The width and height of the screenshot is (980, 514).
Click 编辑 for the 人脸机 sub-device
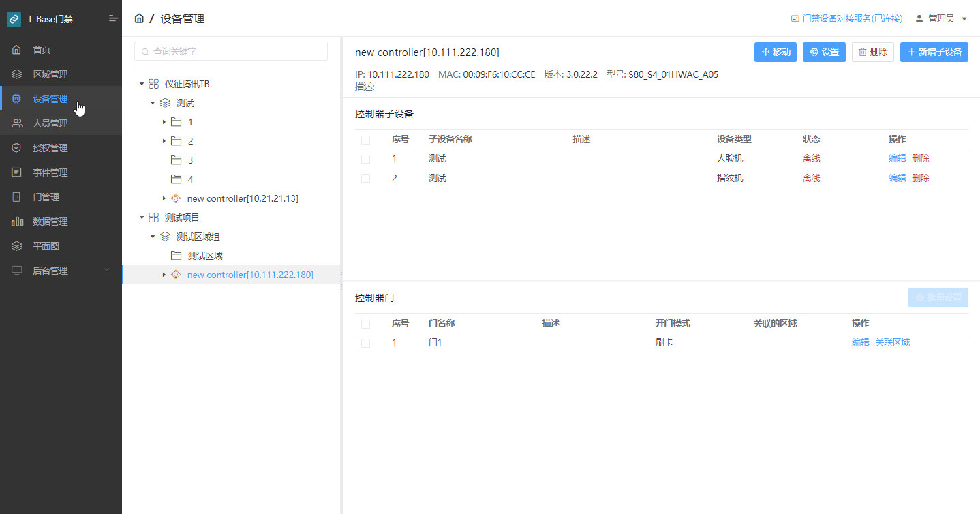(898, 159)
